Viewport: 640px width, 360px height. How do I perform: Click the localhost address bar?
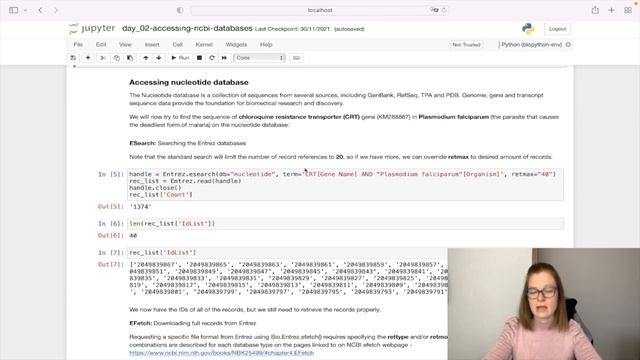pos(320,10)
